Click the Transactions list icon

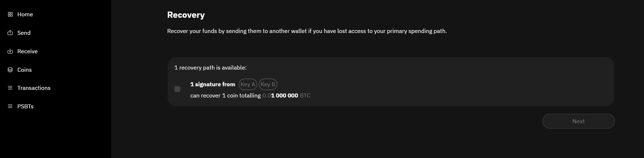point(10,88)
